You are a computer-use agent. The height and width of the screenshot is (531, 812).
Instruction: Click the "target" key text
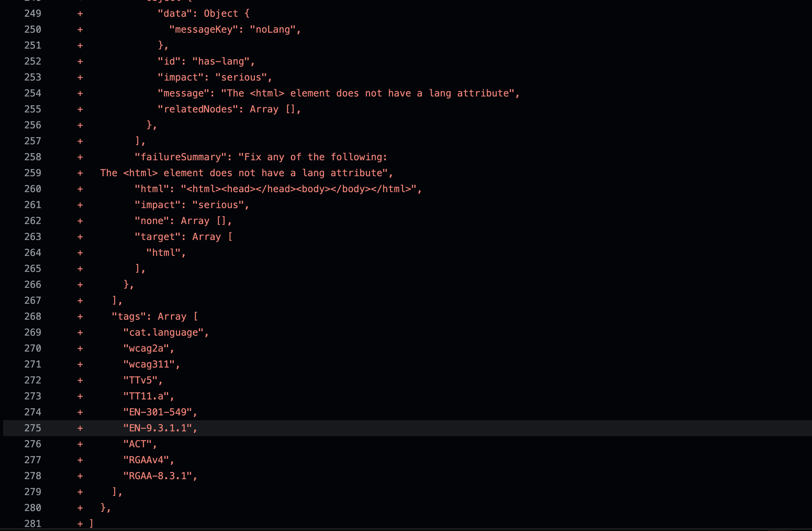(157, 237)
